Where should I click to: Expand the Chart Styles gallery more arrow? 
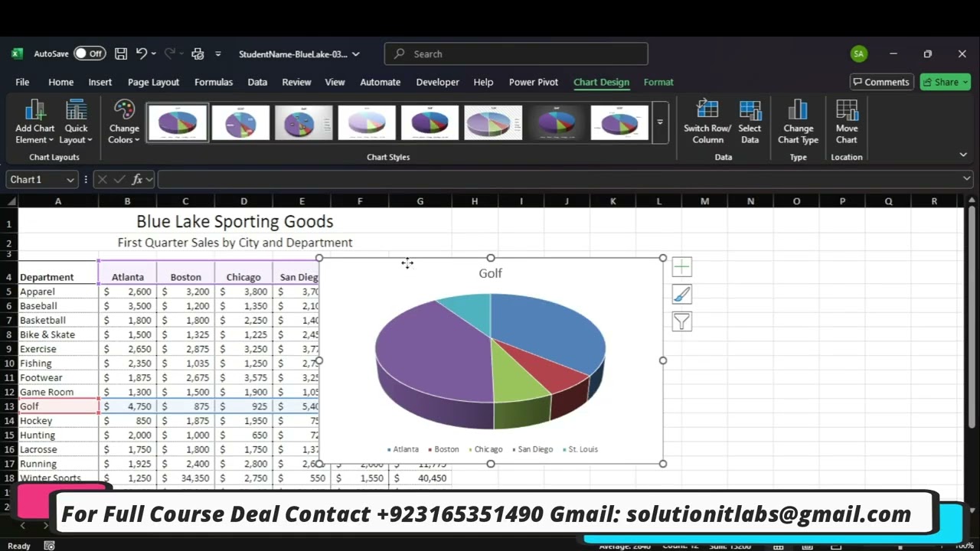660,122
